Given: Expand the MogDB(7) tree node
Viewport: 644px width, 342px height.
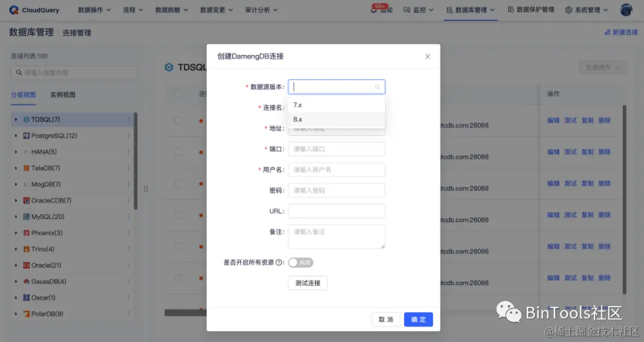Looking at the screenshot, I should click(16, 184).
